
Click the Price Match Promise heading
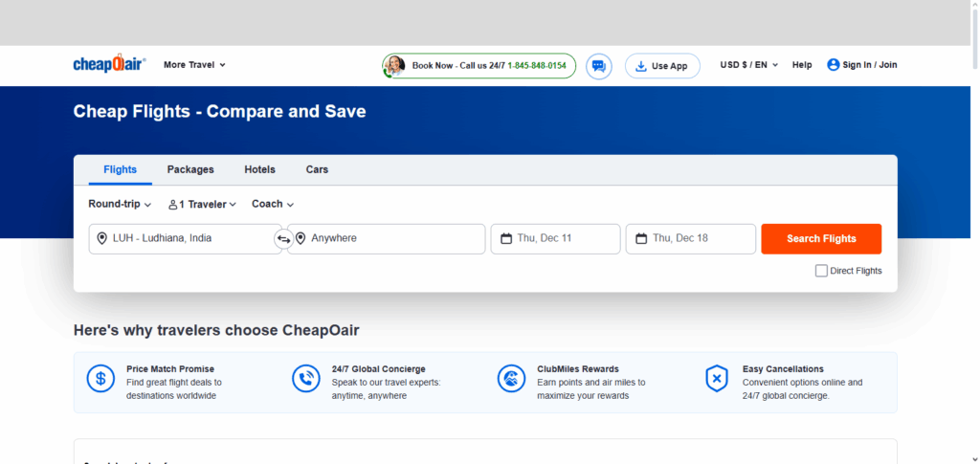(170, 369)
